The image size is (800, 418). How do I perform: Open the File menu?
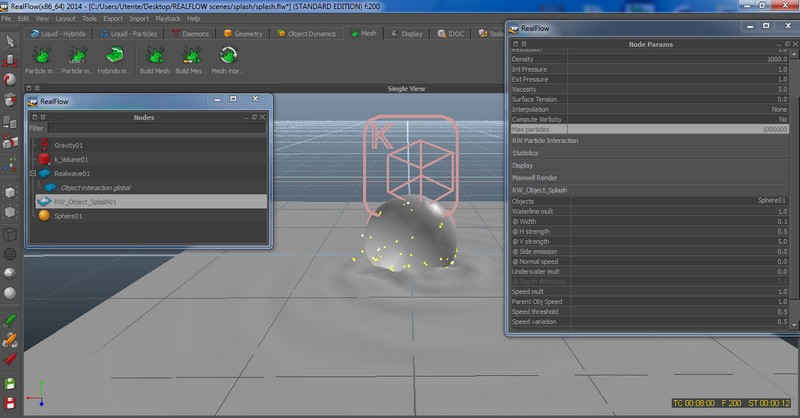point(6,18)
